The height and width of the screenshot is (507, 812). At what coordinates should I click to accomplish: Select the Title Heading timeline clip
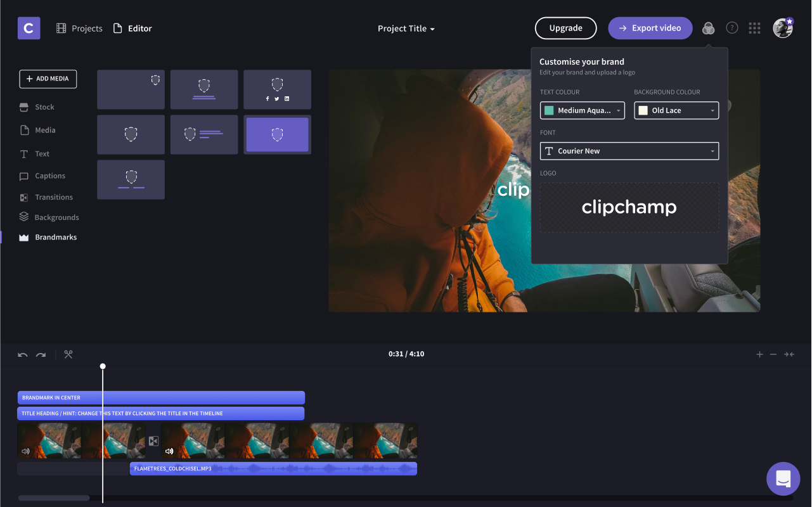161,413
